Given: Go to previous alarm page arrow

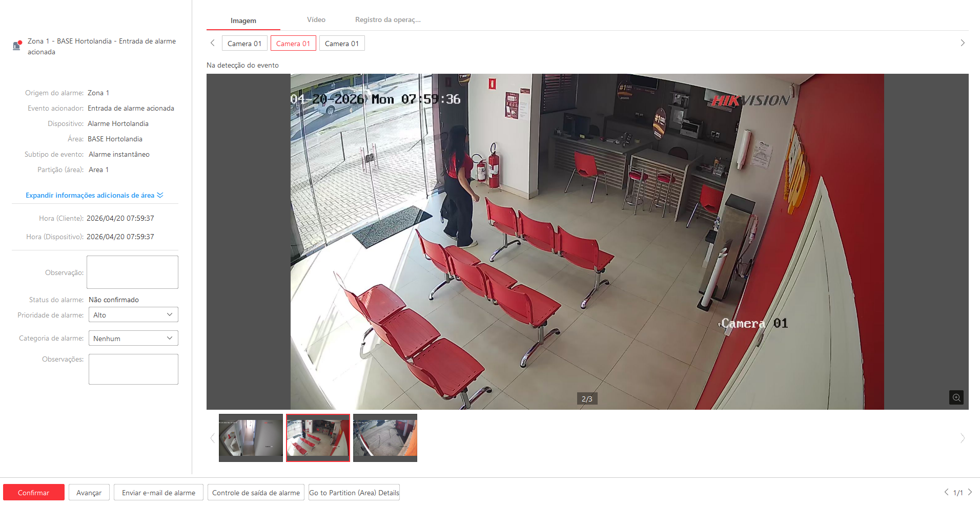Looking at the screenshot, I should pos(946,492).
